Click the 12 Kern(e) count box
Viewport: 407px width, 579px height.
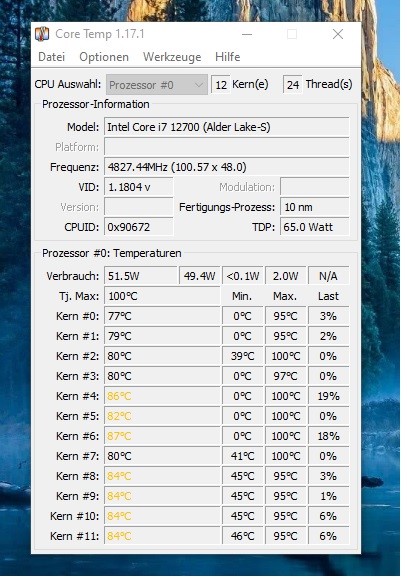click(x=221, y=85)
